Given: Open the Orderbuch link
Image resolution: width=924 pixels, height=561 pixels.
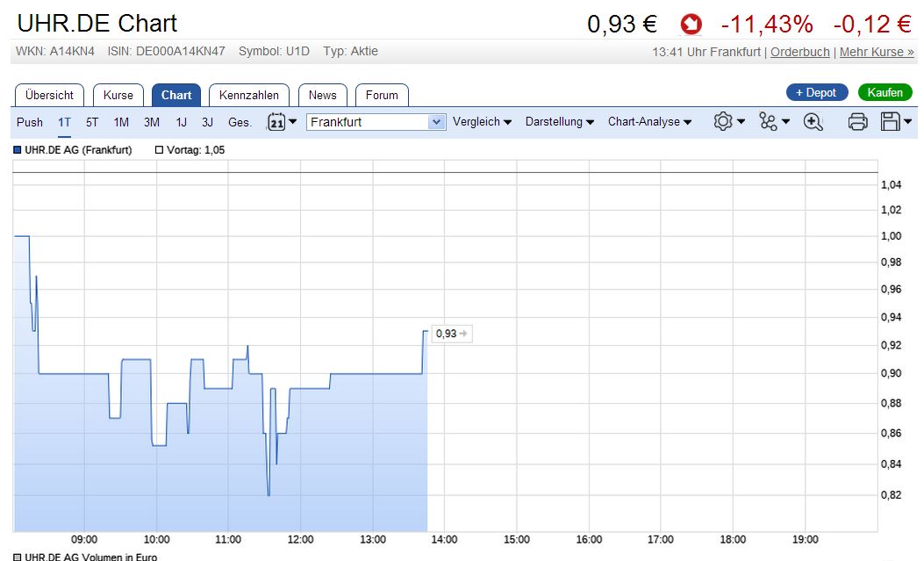Looking at the screenshot, I should click(x=799, y=52).
